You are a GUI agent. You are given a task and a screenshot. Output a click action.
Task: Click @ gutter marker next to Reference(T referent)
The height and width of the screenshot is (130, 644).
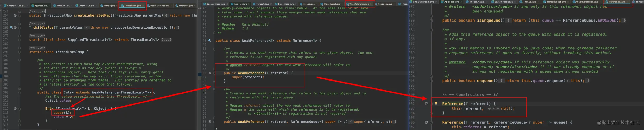(426, 104)
